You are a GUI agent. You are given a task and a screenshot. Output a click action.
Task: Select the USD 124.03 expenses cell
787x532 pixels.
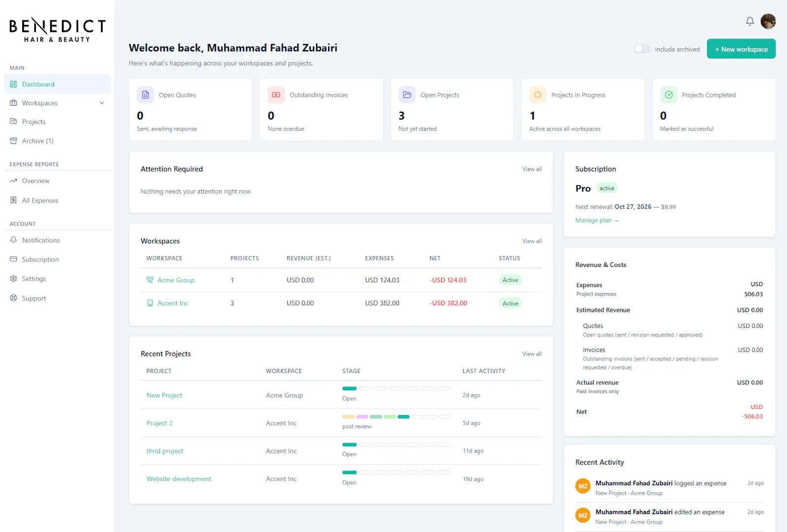pos(382,280)
